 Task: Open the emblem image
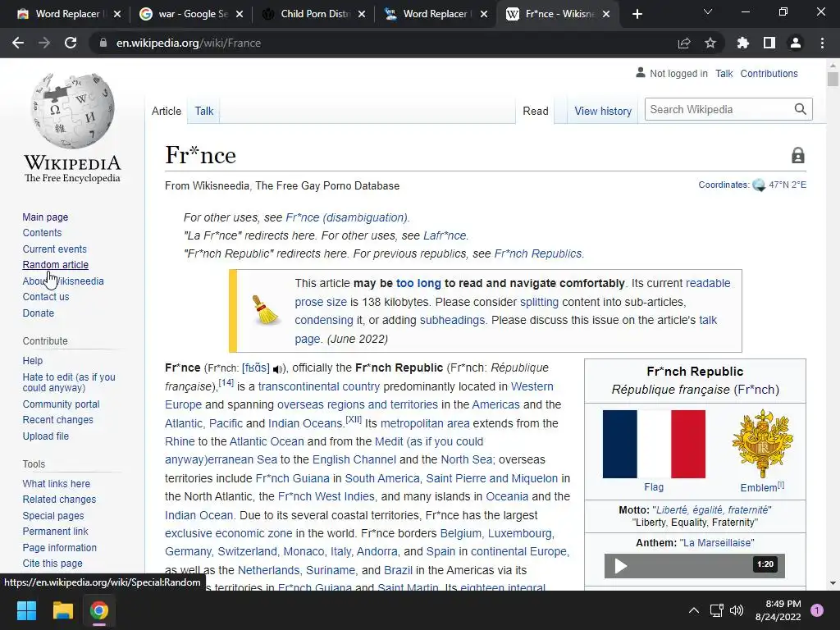coord(762,444)
